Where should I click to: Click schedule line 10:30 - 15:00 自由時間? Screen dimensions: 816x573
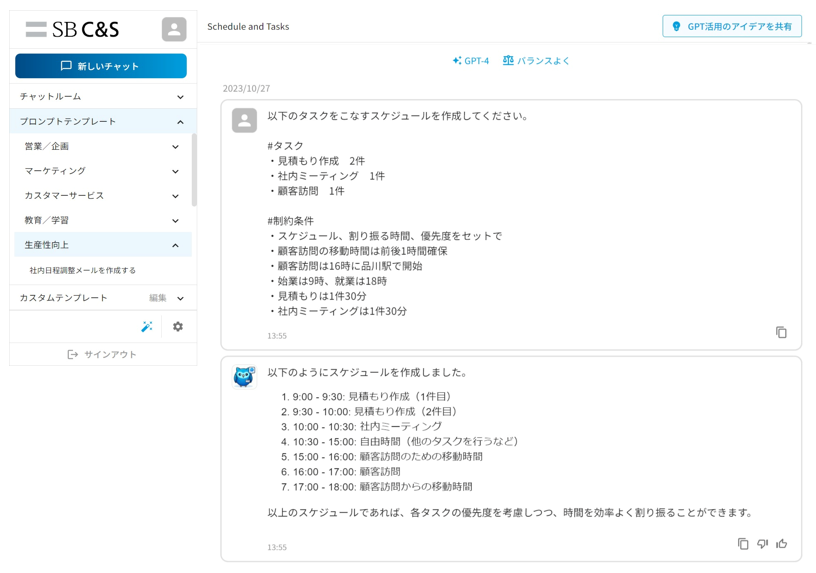(400, 441)
